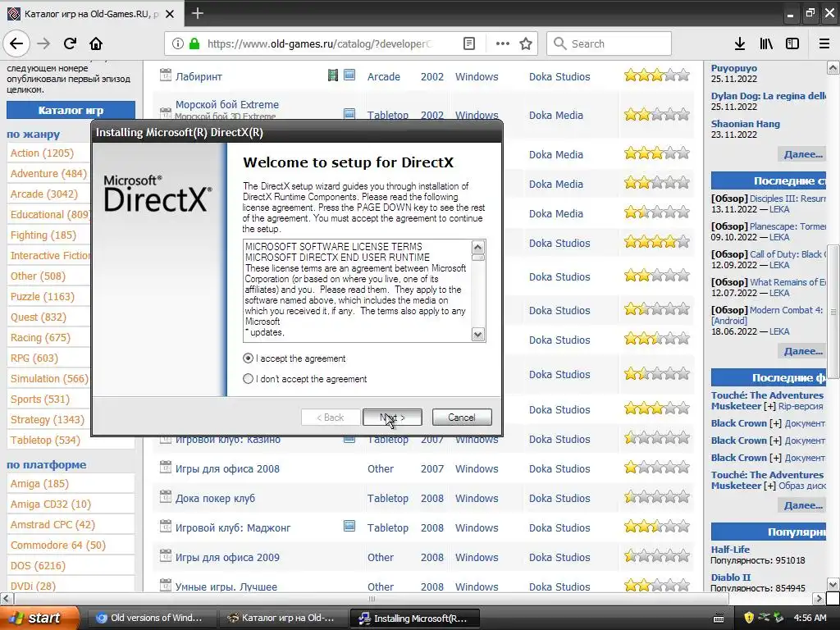Open Игры для офиса 2008 link

tap(227, 468)
